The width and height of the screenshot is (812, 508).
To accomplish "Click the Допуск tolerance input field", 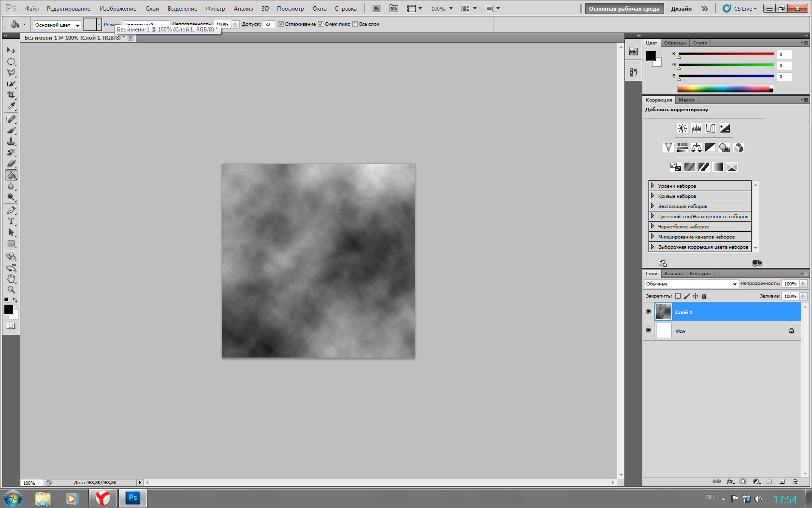I will pyautogui.click(x=269, y=24).
